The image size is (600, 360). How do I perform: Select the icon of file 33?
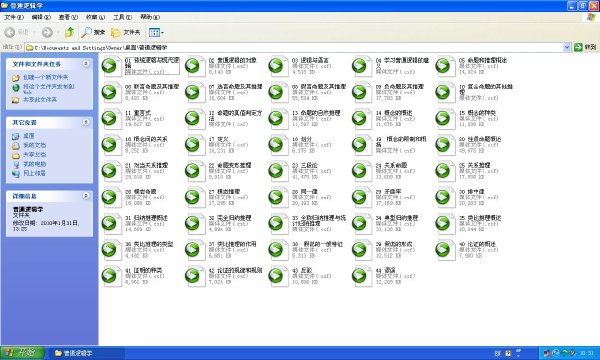click(x=278, y=223)
